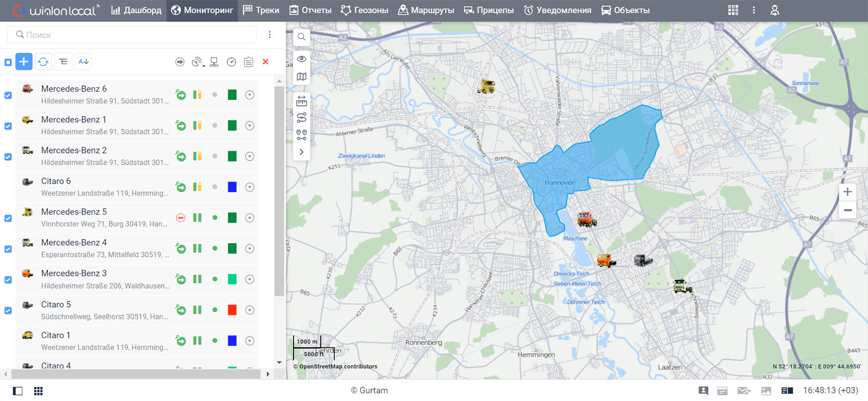Switch to the Геозоны tab
868x401 pixels.
(x=365, y=10)
